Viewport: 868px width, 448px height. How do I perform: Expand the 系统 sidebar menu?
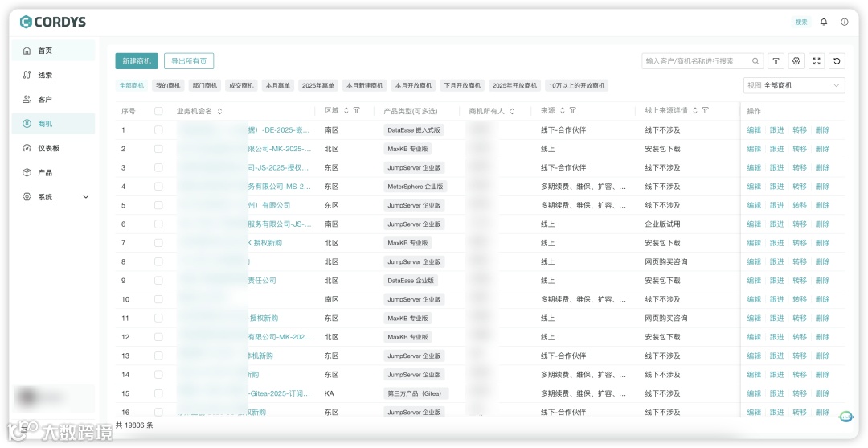[53, 197]
